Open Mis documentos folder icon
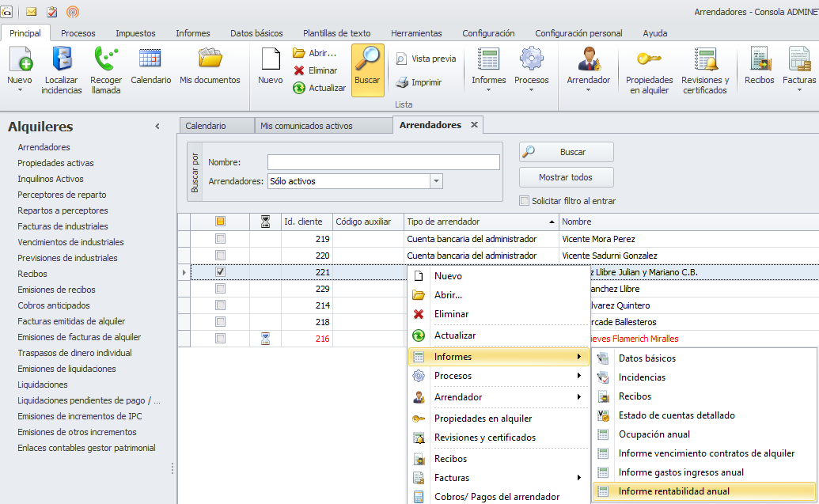Image resolution: width=819 pixels, height=504 pixels. coord(210,60)
